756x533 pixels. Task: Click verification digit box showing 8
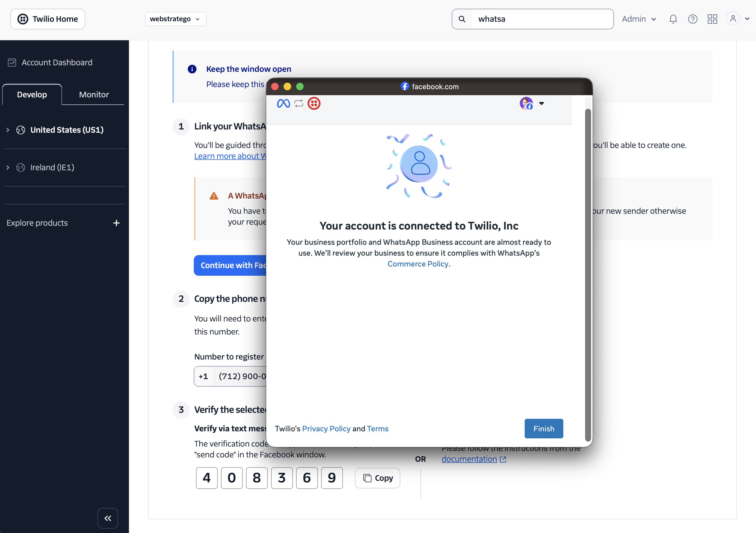coord(257,478)
